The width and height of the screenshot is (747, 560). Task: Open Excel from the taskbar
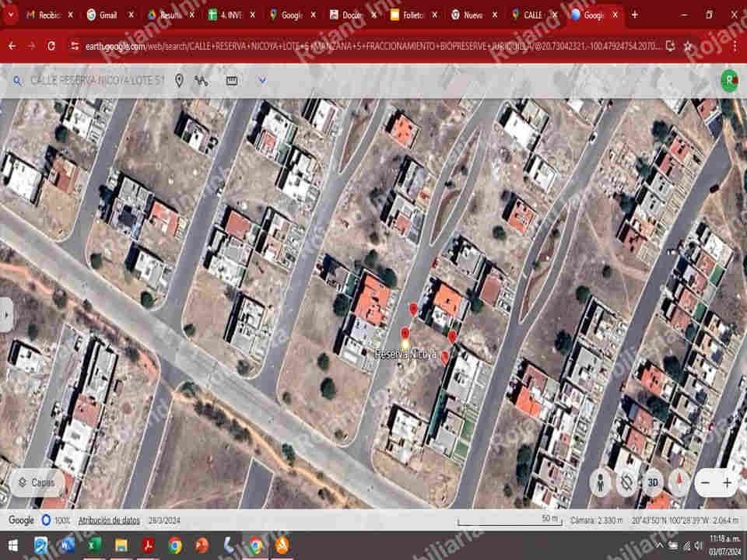coord(94,545)
